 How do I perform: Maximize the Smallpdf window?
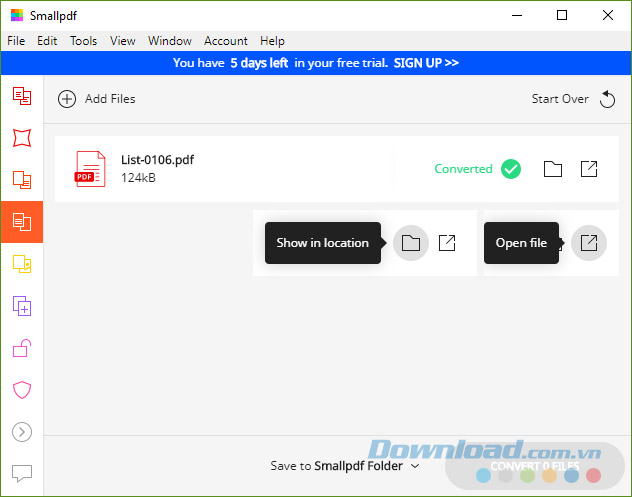pos(562,15)
